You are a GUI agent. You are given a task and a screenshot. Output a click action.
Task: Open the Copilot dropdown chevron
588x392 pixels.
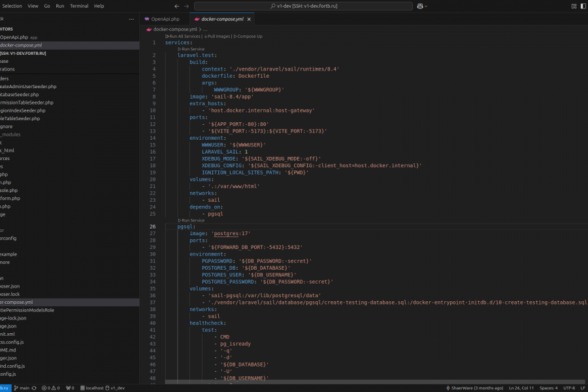click(427, 6)
